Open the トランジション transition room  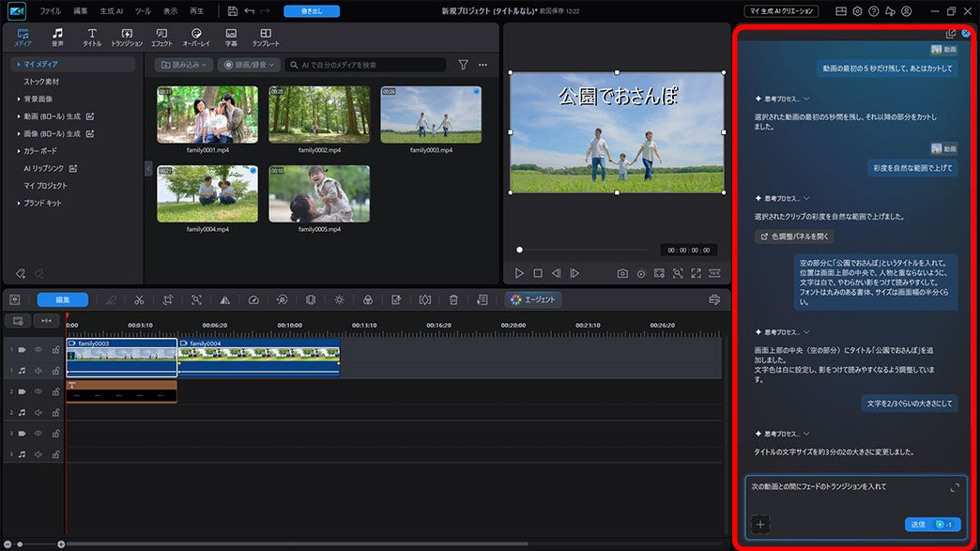(127, 37)
